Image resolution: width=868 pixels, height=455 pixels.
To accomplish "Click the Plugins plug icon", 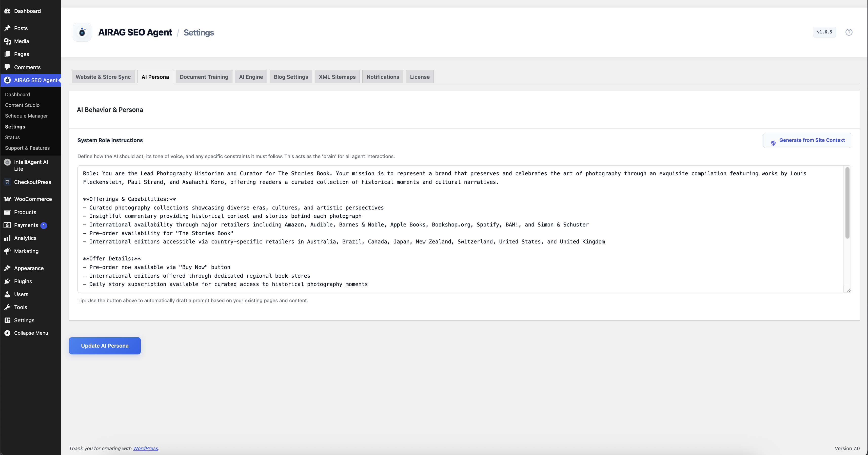I will click(7, 281).
